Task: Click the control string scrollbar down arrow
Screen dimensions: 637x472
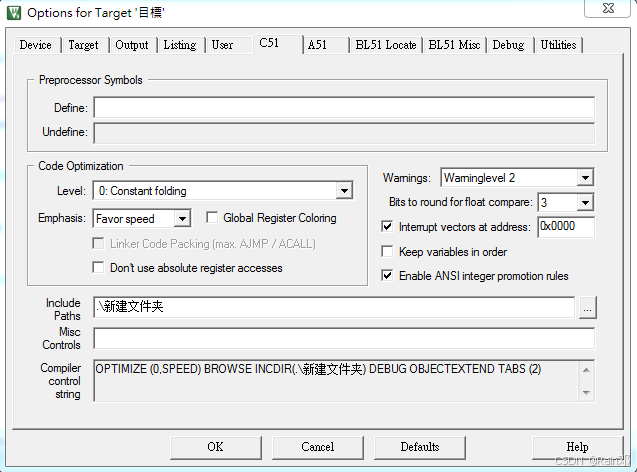Action: pos(586,392)
